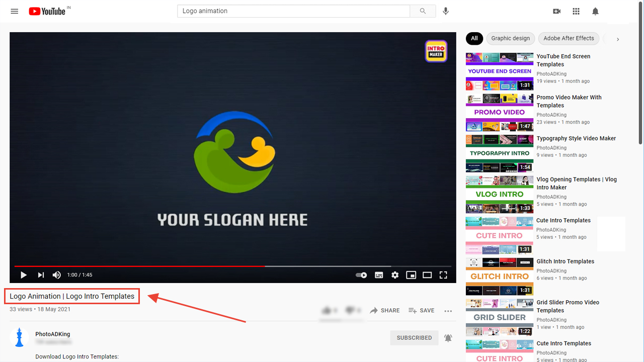Click the SUBSCRIBED button
This screenshot has width=644, height=362.
[x=414, y=337]
